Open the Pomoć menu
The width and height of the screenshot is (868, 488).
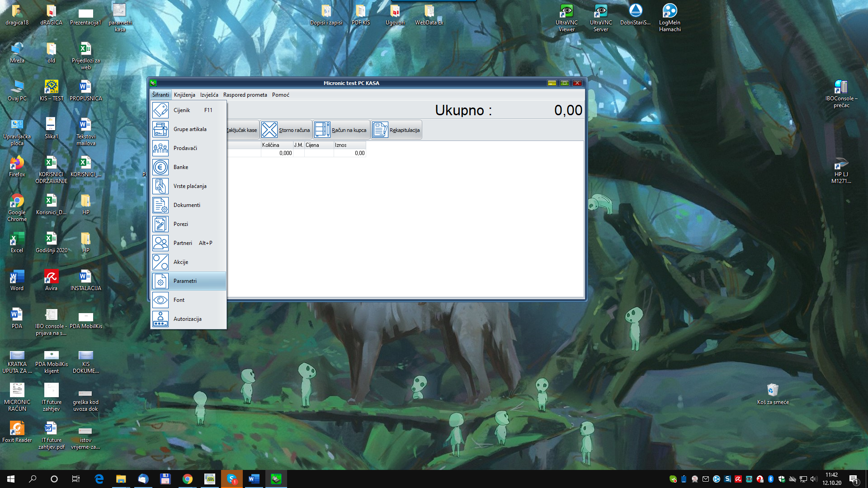tap(281, 95)
